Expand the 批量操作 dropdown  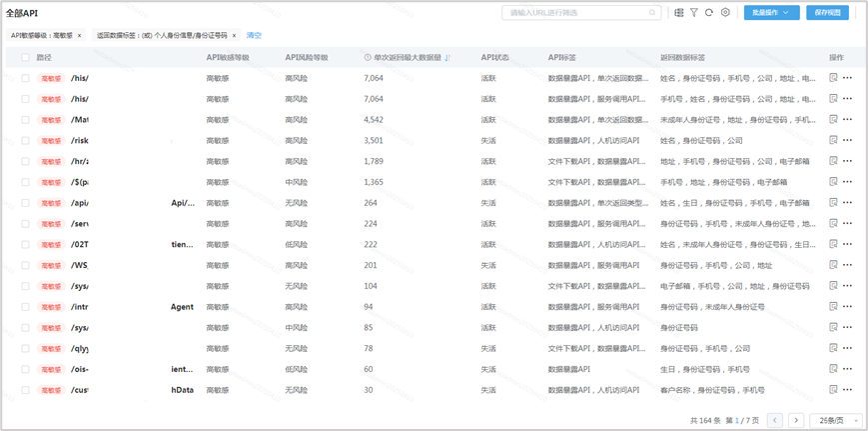pos(771,13)
